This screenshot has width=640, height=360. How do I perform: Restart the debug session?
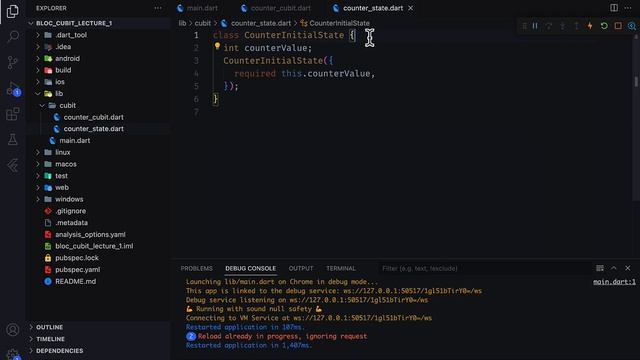(604, 26)
